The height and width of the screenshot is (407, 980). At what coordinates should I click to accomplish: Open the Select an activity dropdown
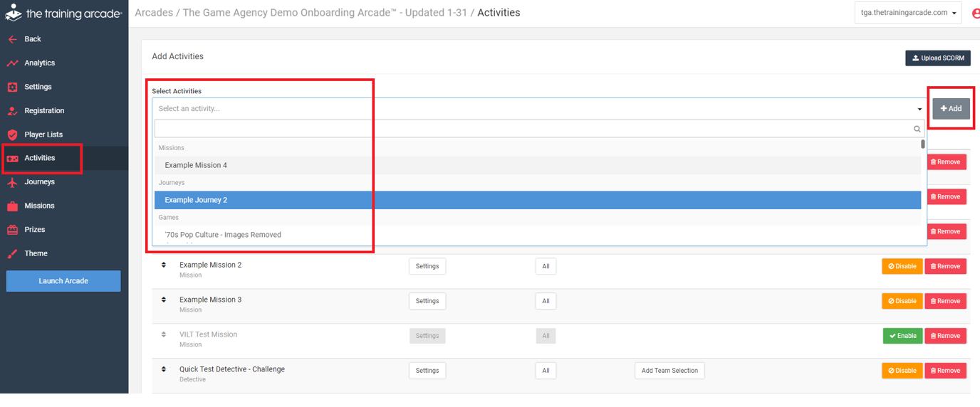coord(538,109)
